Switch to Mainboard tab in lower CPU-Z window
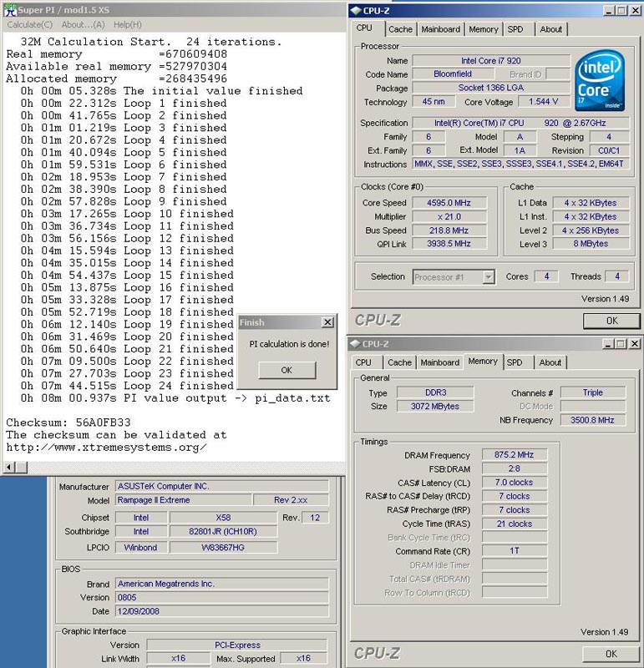This screenshot has width=644, height=668. (x=440, y=362)
